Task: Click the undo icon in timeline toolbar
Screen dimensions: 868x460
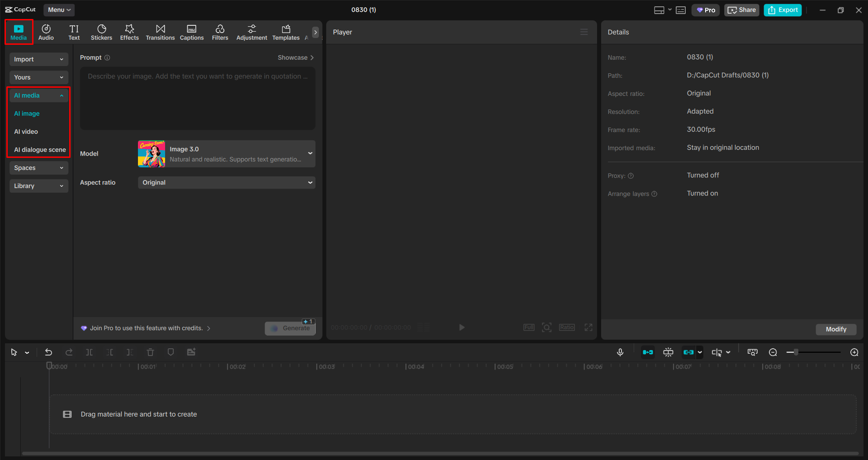Action: coord(48,352)
